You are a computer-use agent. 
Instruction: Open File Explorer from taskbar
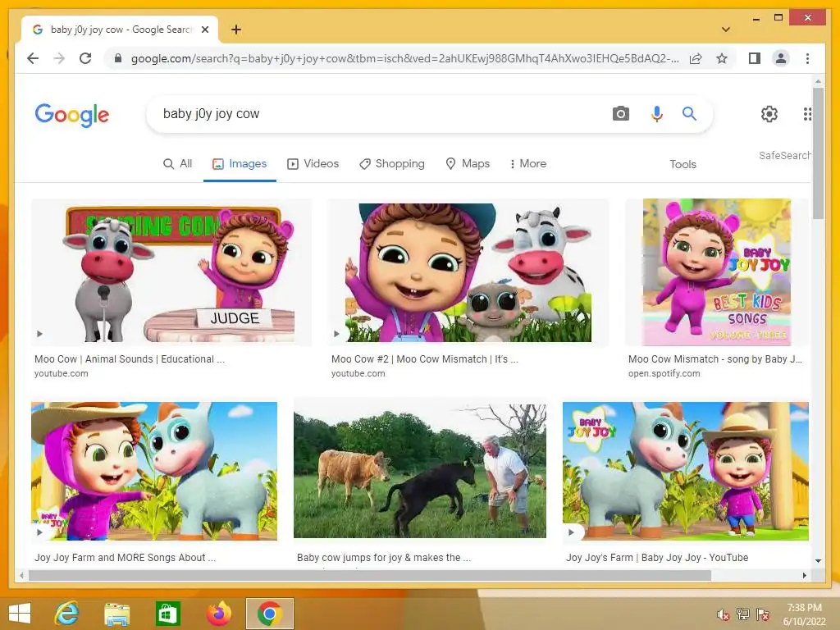(x=116, y=614)
